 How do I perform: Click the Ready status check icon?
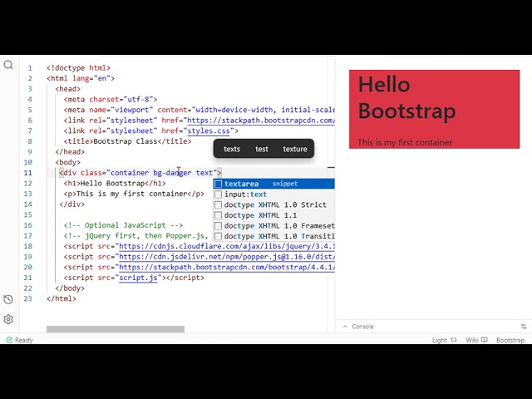click(9, 340)
